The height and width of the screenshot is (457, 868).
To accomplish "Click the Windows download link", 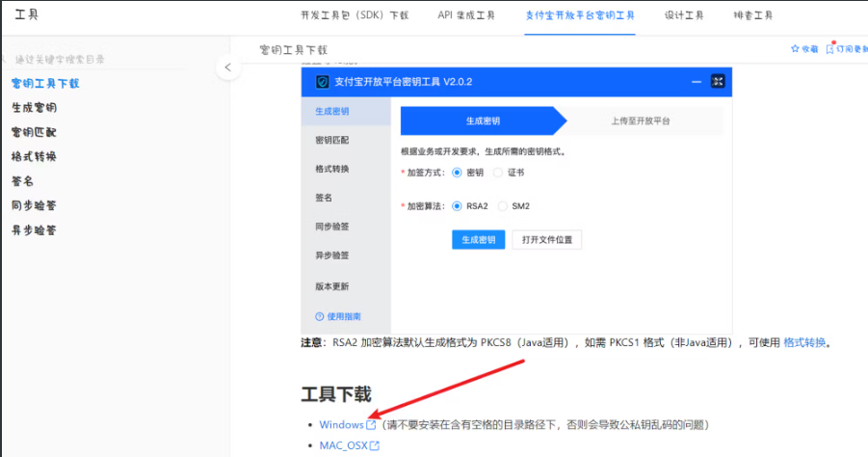I will point(341,425).
